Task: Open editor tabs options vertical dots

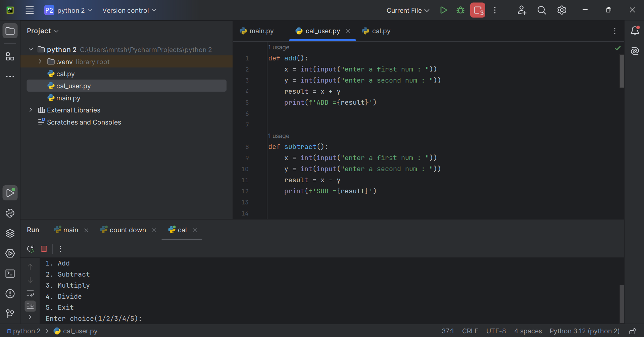Action: (615, 31)
